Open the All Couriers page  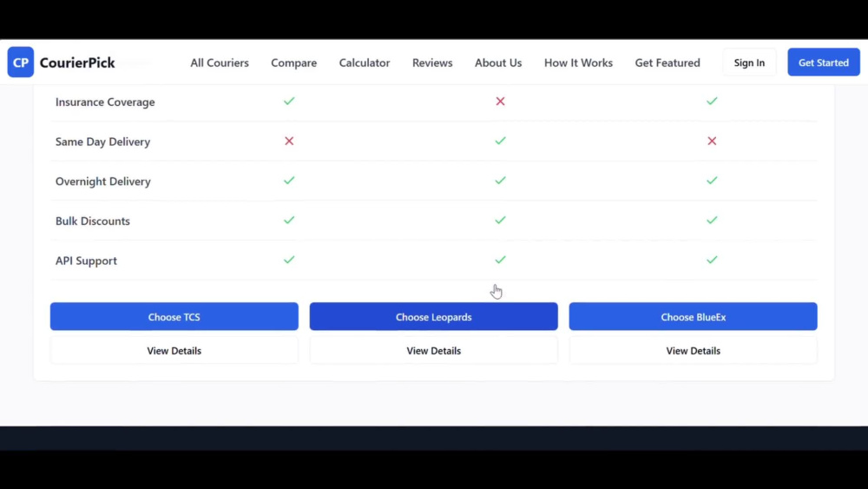pos(220,63)
